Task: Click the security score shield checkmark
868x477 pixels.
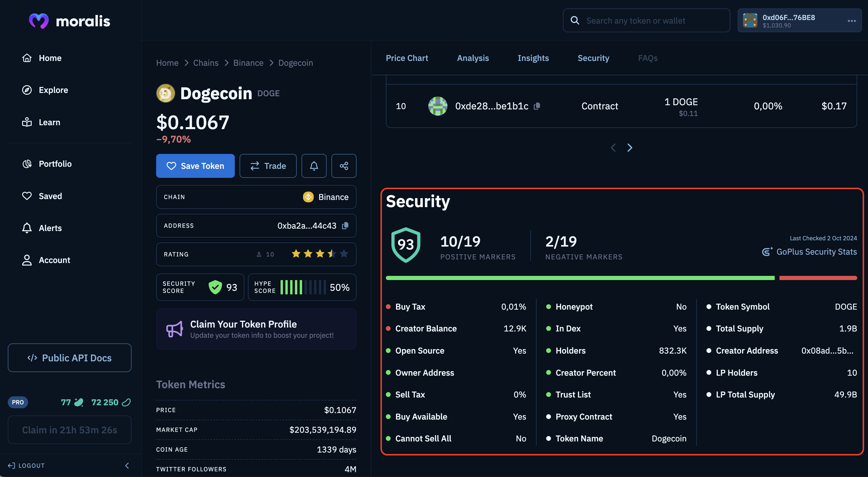Action: point(215,287)
